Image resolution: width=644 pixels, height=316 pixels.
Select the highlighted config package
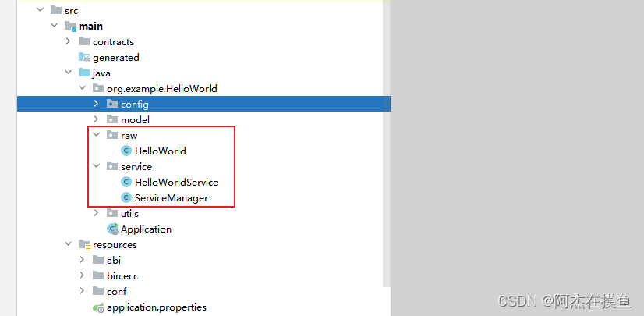[x=203, y=104]
